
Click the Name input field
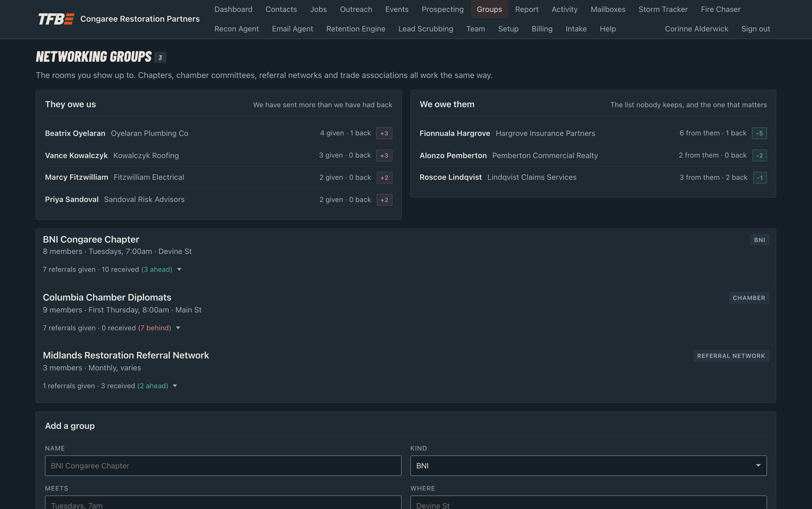pyautogui.click(x=223, y=466)
